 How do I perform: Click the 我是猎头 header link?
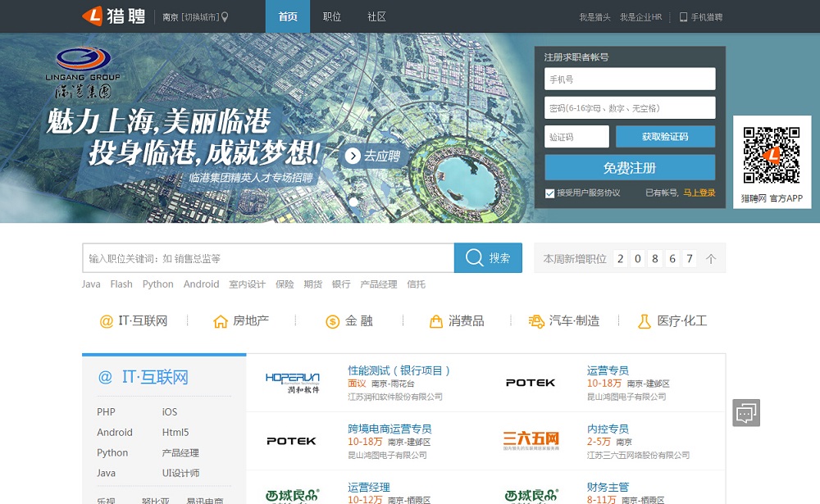click(x=594, y=17)
